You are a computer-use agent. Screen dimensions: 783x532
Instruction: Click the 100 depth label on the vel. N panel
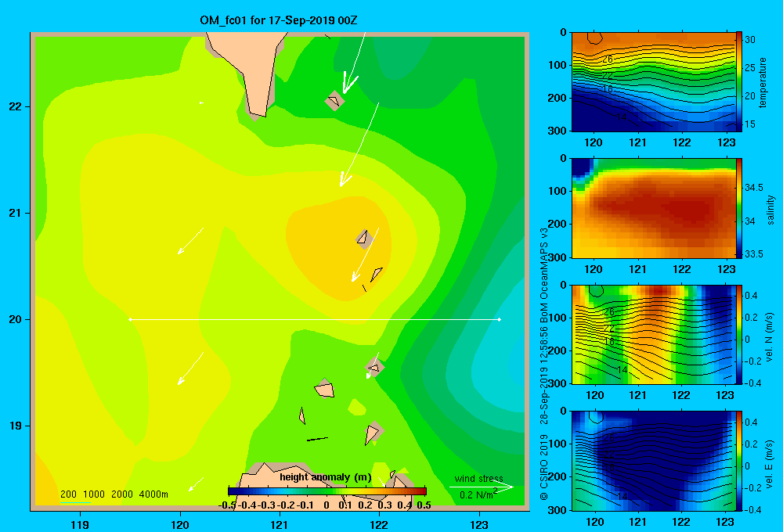[x=557, y=318]
